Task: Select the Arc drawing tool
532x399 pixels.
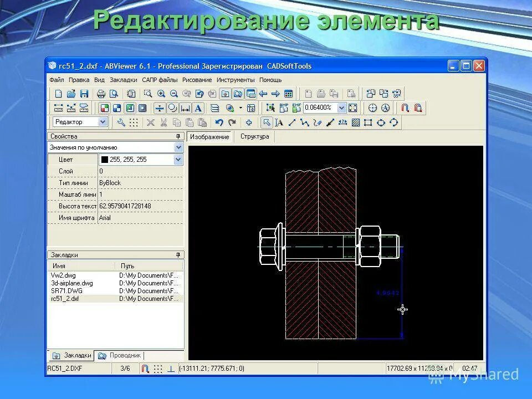Action: (394, 122)
